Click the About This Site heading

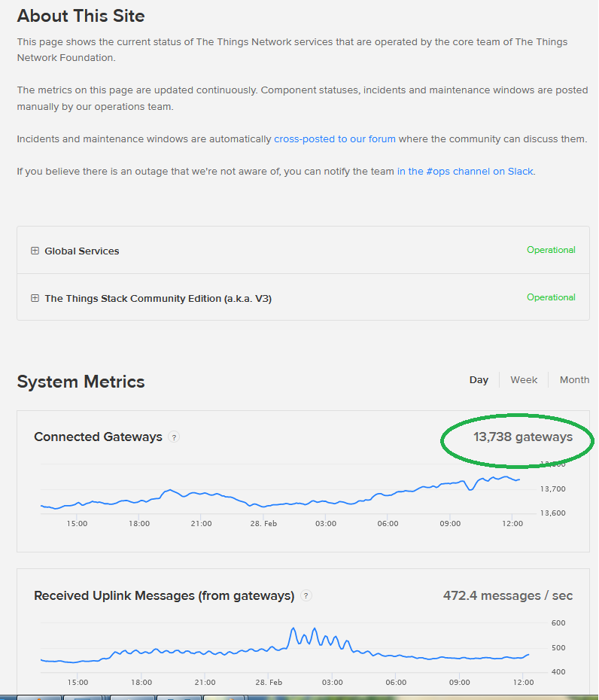[81, 16]
